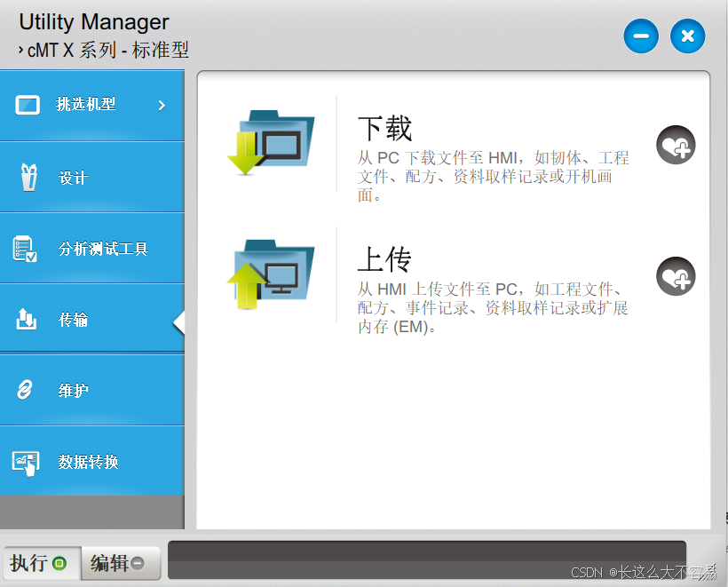Screen dimensions: 728x587
Task: Click the data conversion icon
Action: (26, 464)
